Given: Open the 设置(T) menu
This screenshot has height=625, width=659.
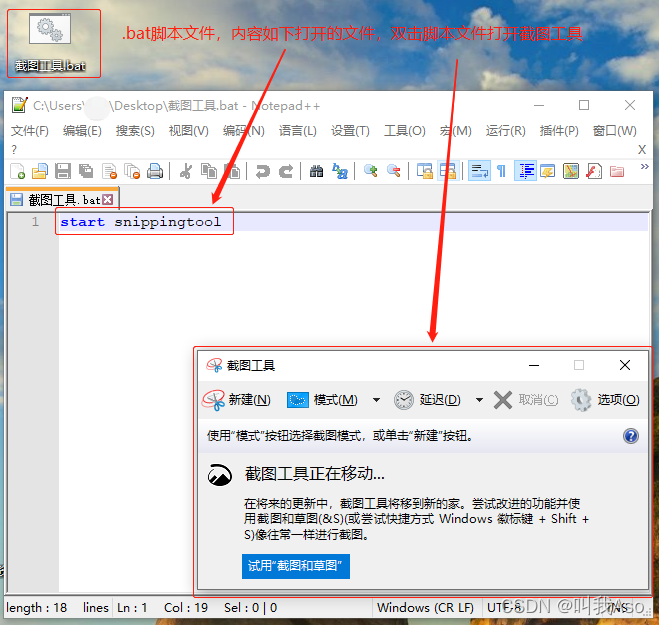Looking at the screenshot, I should pyautogui.click(x=350, y=131).
